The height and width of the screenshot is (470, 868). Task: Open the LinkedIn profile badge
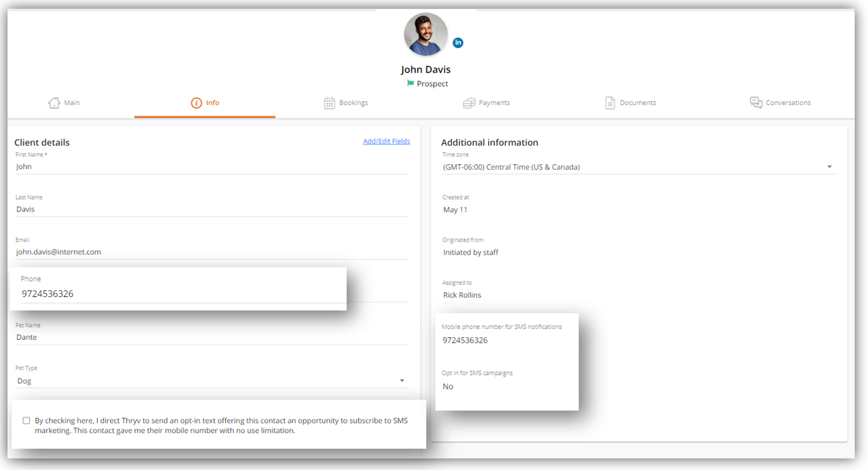(x=458, y=43)
